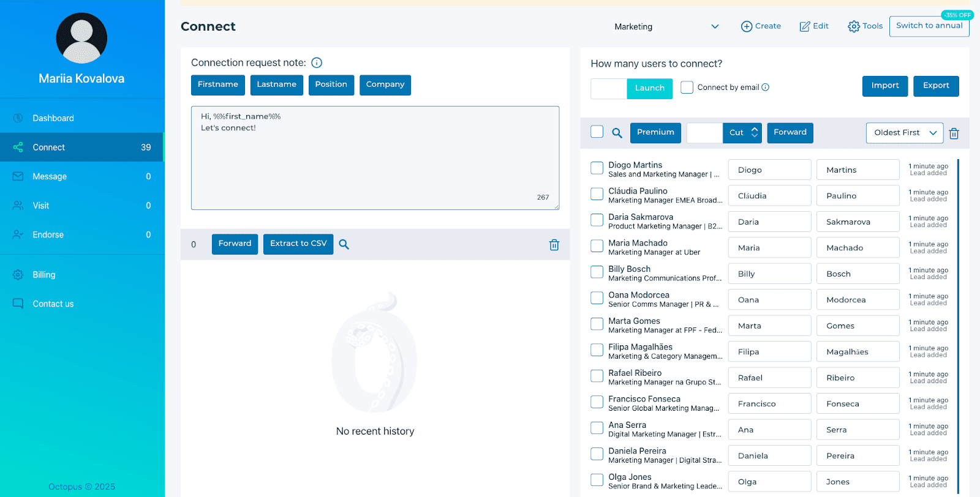Open the Cut action selector
This screenshot has width=980, height=497.
(x=743, y=133)
